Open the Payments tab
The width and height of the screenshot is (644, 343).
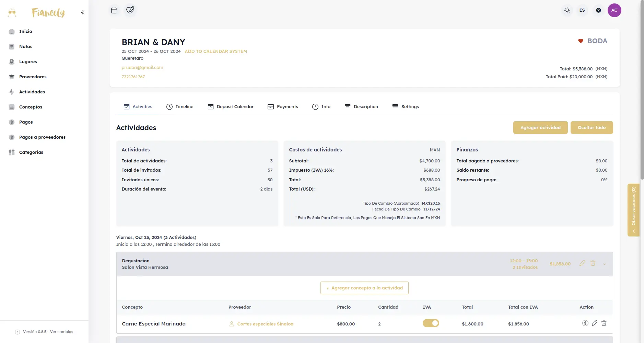283,107
